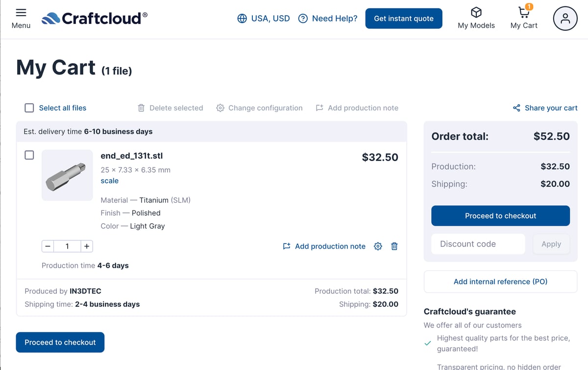Click the part model thumbnail
The width and height of the screenshot is (588, 370).
pyautogui.click(x=67, y=175)
